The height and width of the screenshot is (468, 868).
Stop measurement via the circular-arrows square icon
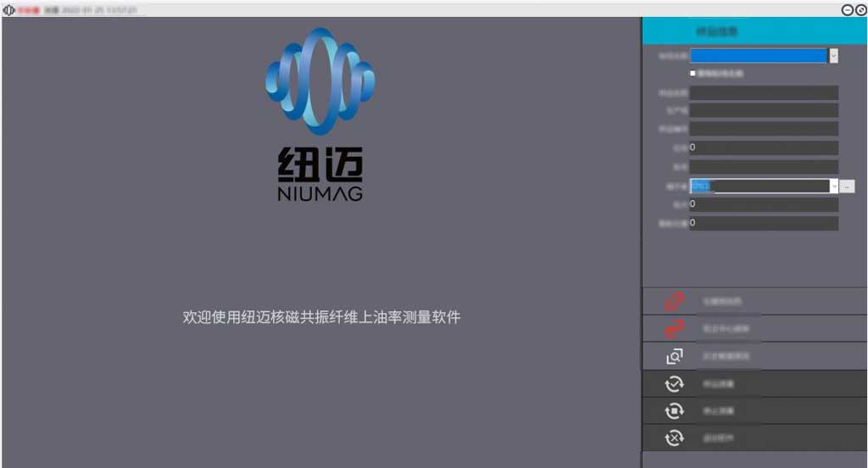click(674, 411)
